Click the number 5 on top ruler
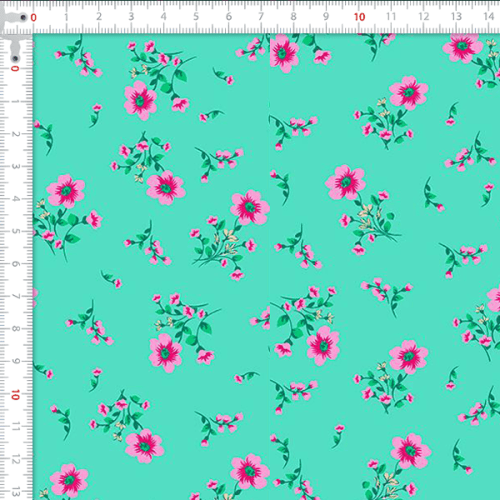 click(196, 16)
